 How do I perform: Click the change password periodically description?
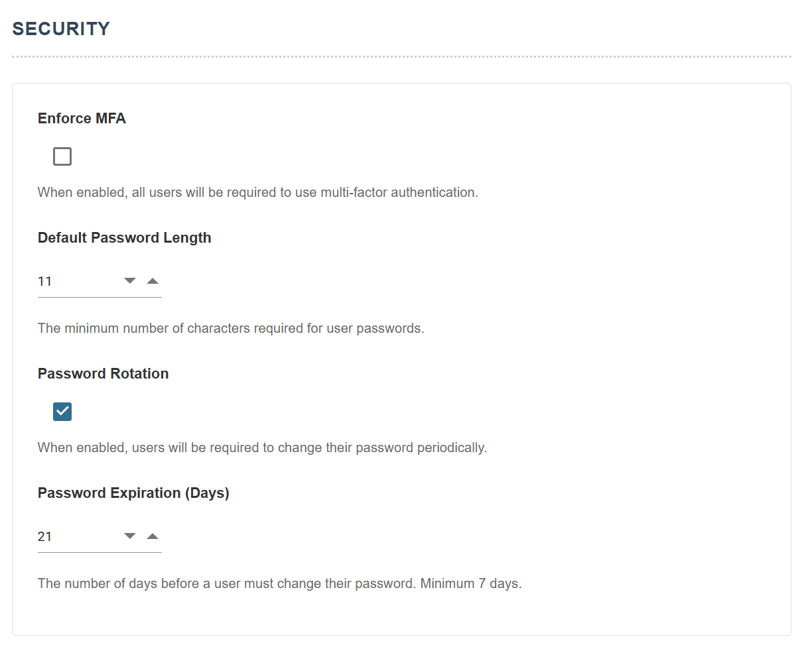[262, 447]
